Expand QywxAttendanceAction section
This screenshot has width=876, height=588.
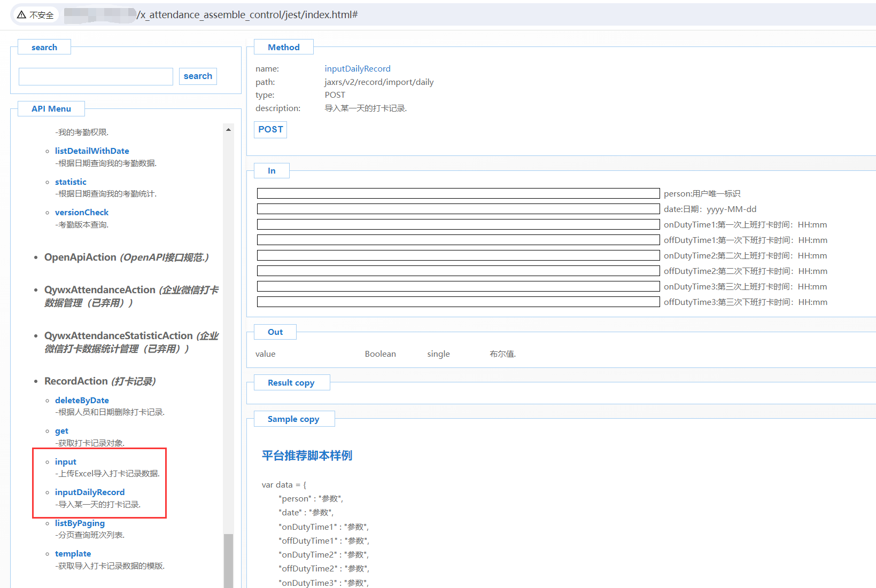[100, 290]
